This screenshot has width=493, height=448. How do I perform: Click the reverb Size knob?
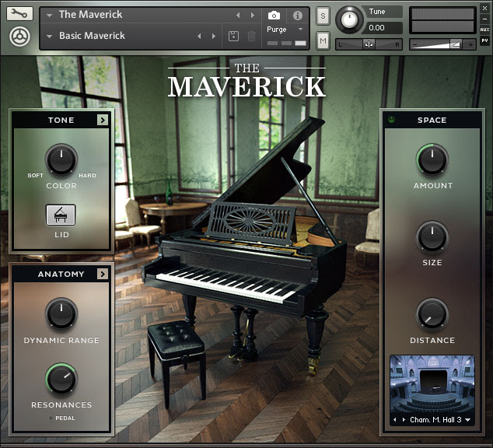(432, 236)
